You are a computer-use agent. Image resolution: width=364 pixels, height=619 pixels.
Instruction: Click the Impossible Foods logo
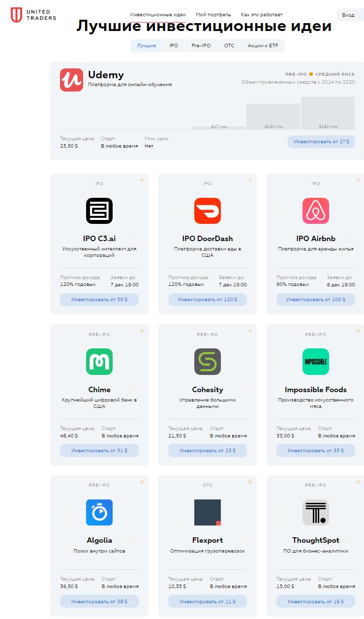tap(315, 362)
